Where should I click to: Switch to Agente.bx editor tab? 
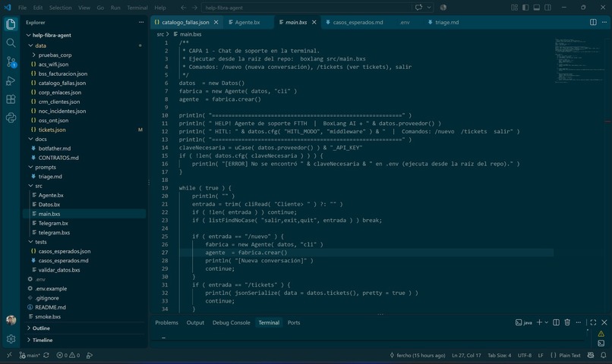248,22
